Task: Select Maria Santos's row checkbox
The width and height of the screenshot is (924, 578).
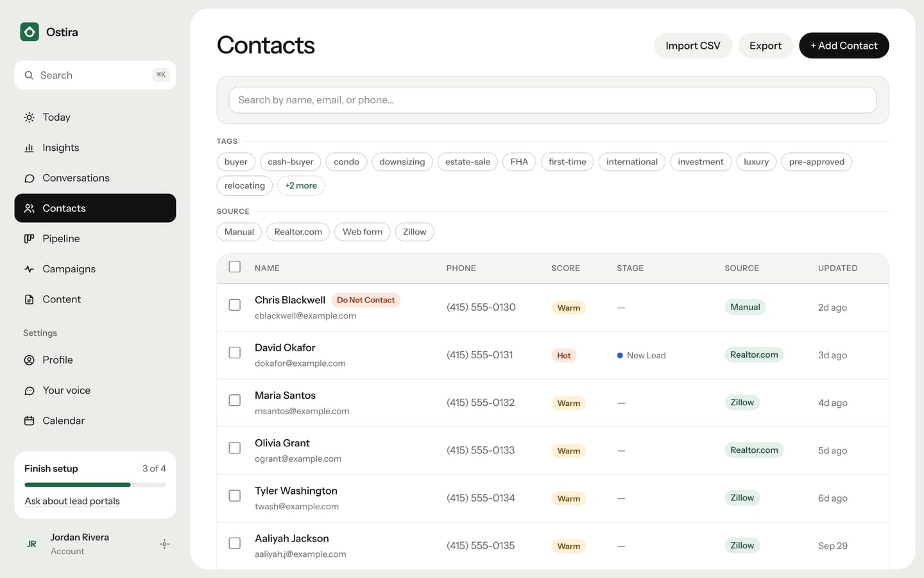Action: click(235, 400)
